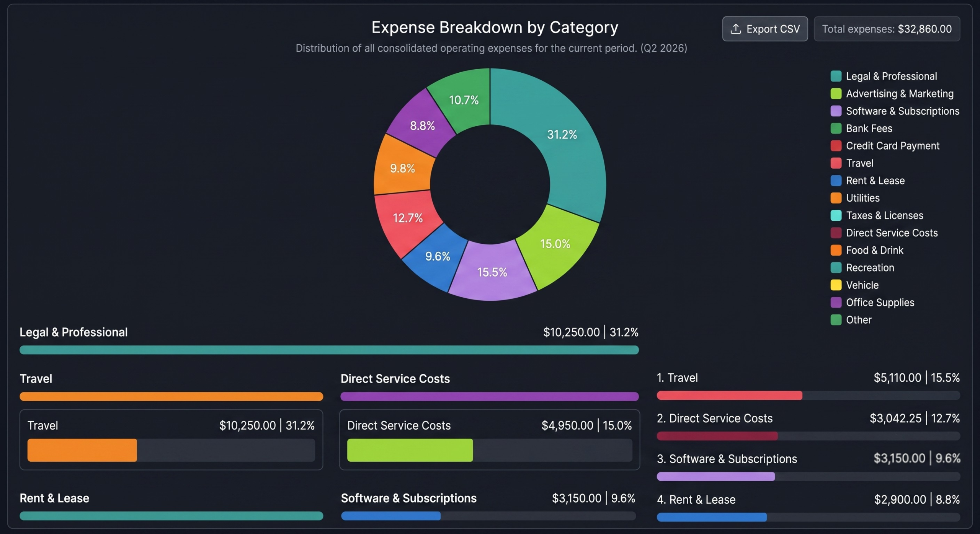
Task: Click the Total expenses $32,860.00 badge
Action: pyautogui.click(x=887, y=29)
